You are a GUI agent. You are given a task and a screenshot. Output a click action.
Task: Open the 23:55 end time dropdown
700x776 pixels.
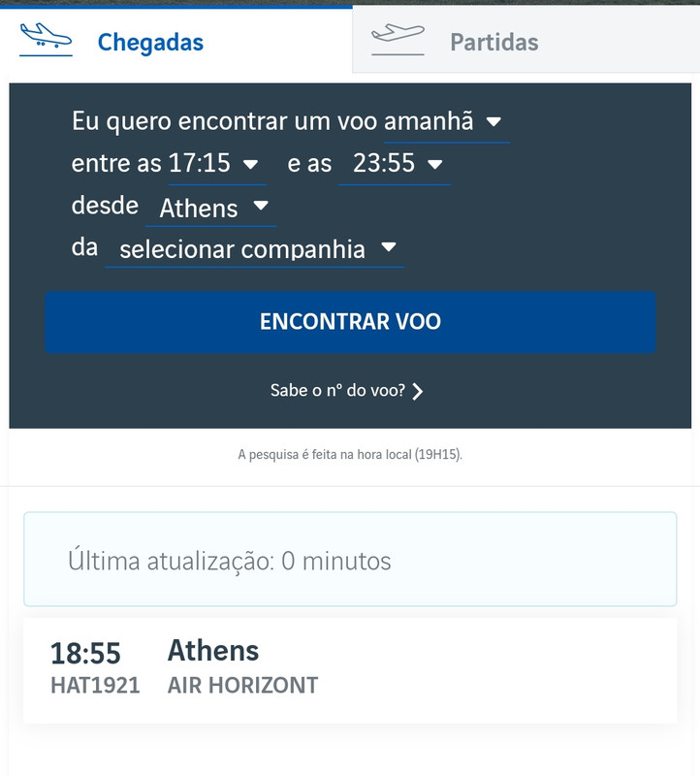tap(395, 163)
